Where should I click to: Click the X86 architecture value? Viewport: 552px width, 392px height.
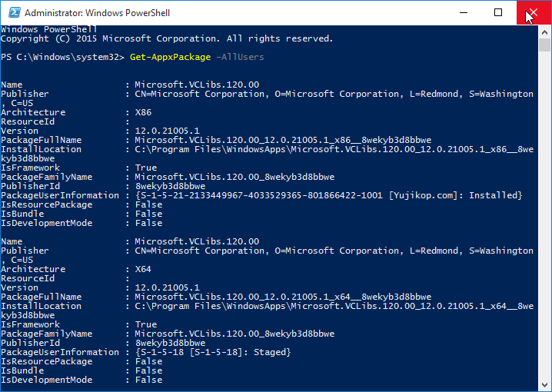[143, 112]
